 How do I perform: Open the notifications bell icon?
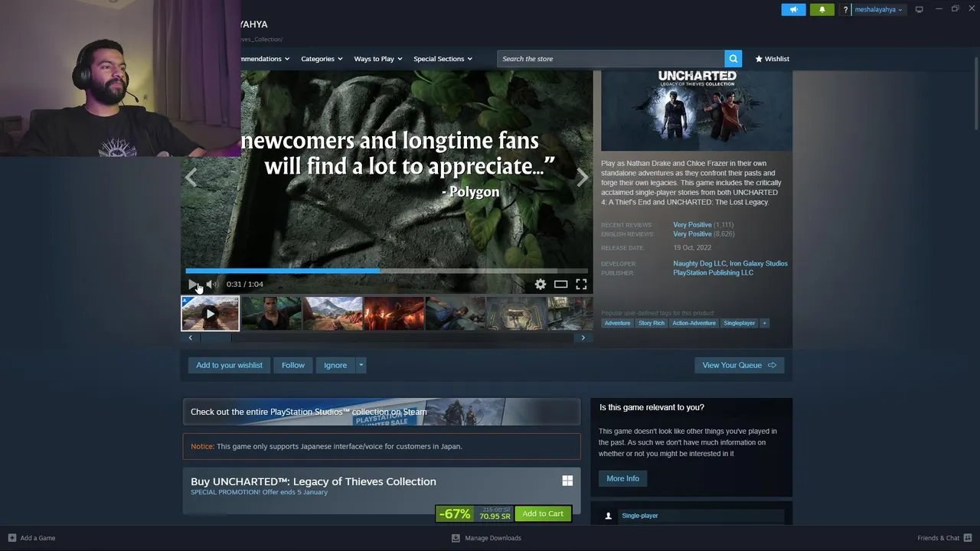822,9
